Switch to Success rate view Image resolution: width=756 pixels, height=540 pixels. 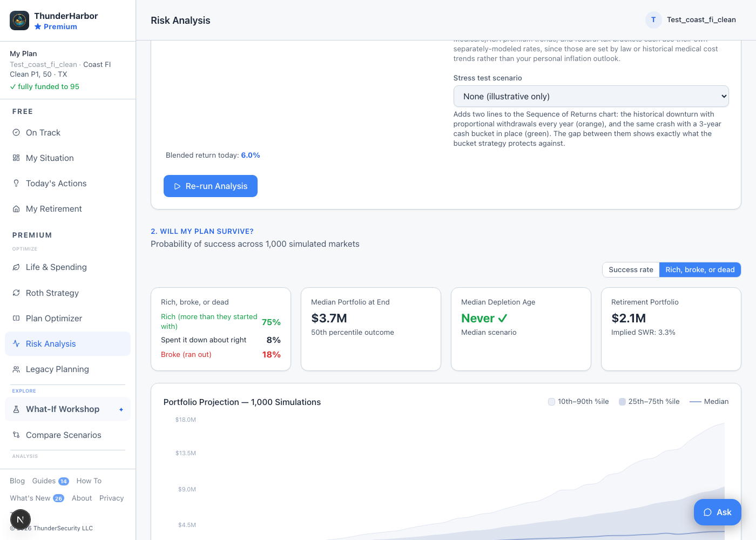[631, 269]
